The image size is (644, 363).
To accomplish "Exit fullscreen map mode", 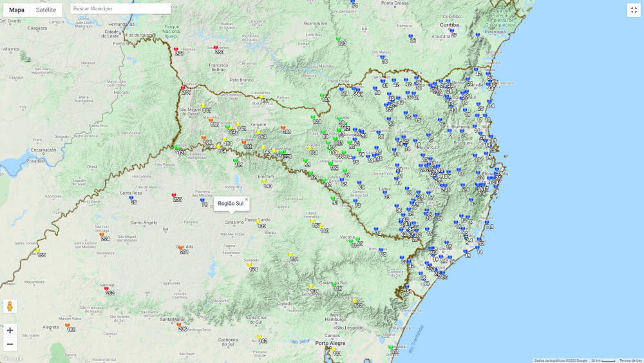I will click(x=633, y=10).
